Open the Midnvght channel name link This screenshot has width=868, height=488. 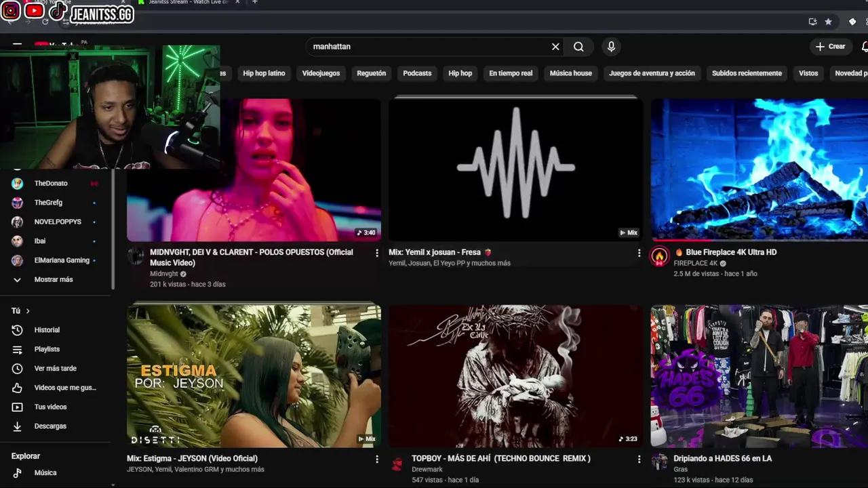click(164, 274)
